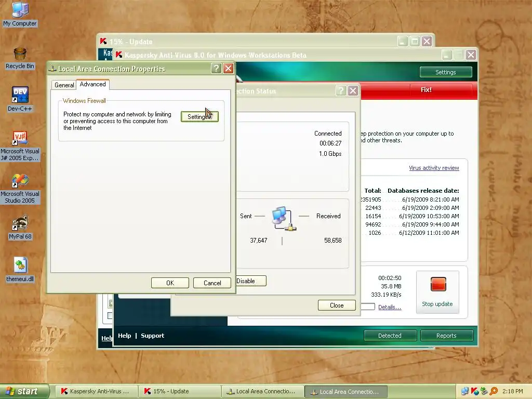The width and height of the screenshot is (532, 399).
Task: Click the help question mark in Connection Properties
Action: [216, 69]
